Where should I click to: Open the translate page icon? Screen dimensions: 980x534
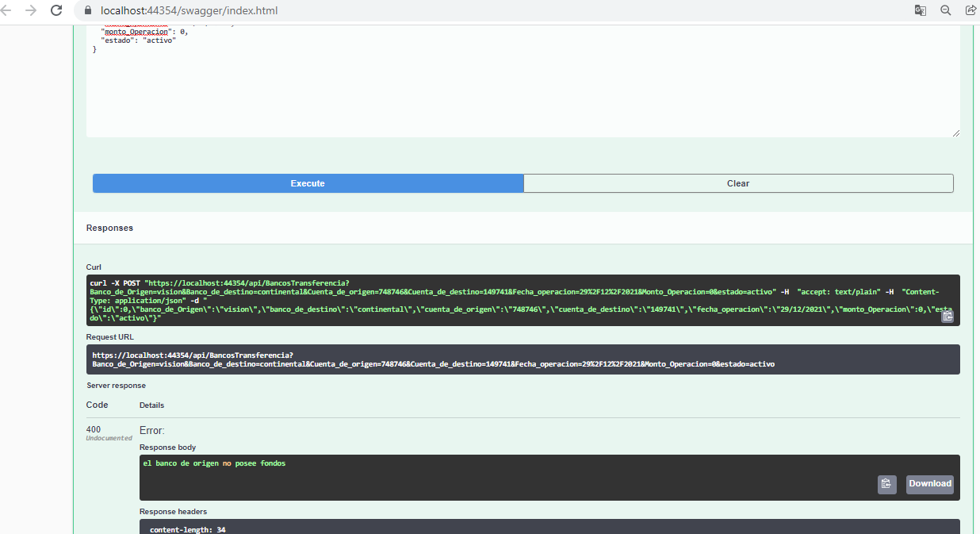coord(920,10)
